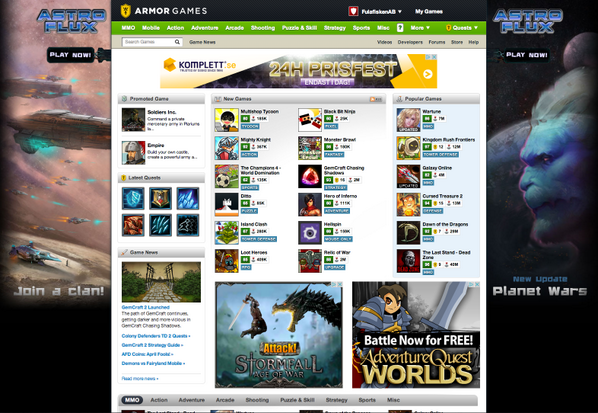
Task: Click left Astro Flux Play Now button
Action: (71, 55)
